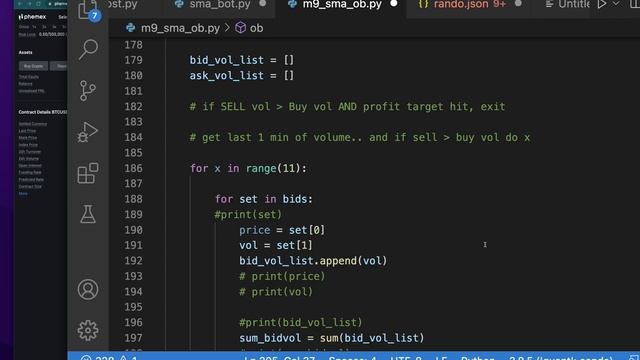Screen dimensions: 640x360
Task: Click the m9_sma_ob.py breadcrumb item
Action: point(180,28)
